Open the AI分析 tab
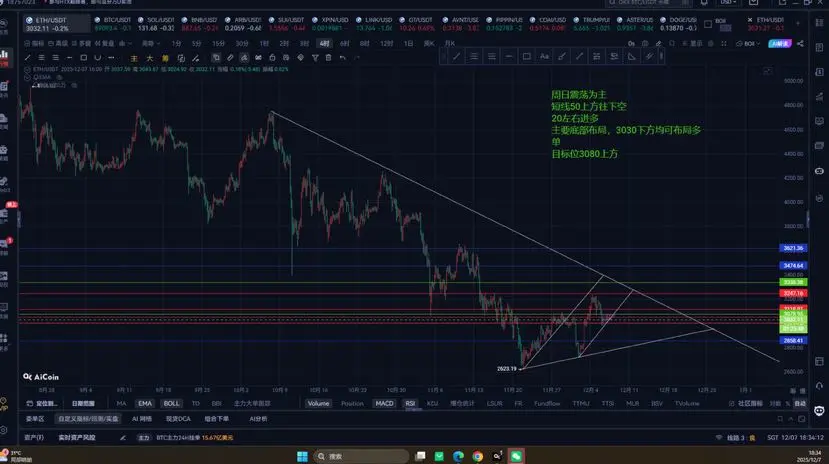Viewport: 829px width, 464px height. [x=258, y=419]
